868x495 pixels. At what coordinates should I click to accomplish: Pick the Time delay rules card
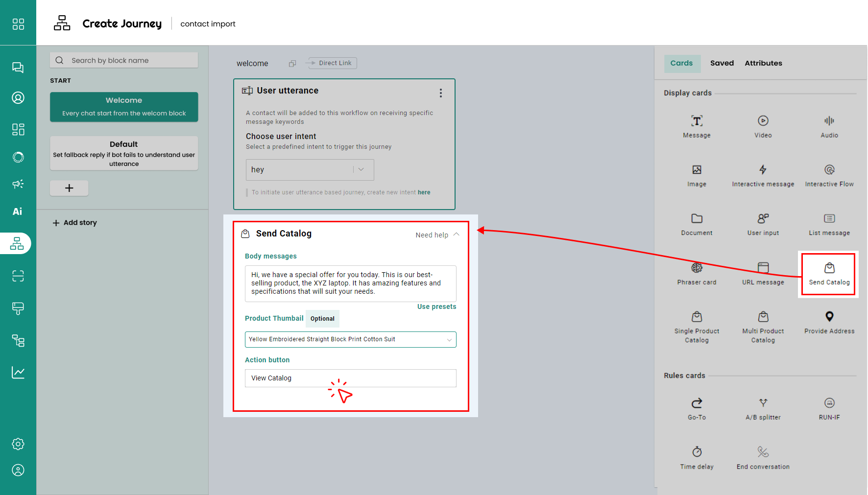697,457
